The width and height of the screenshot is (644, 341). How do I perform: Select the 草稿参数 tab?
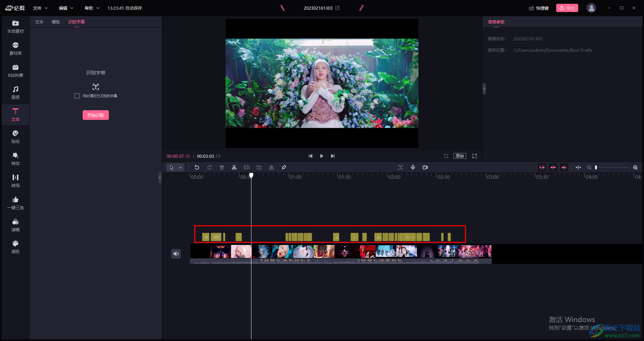[x=496, y=22]
